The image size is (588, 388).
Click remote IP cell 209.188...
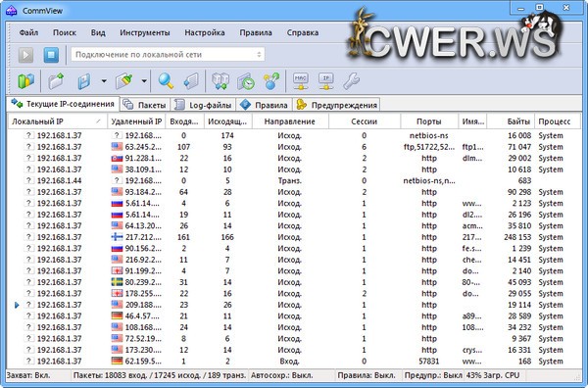point(143,305)
